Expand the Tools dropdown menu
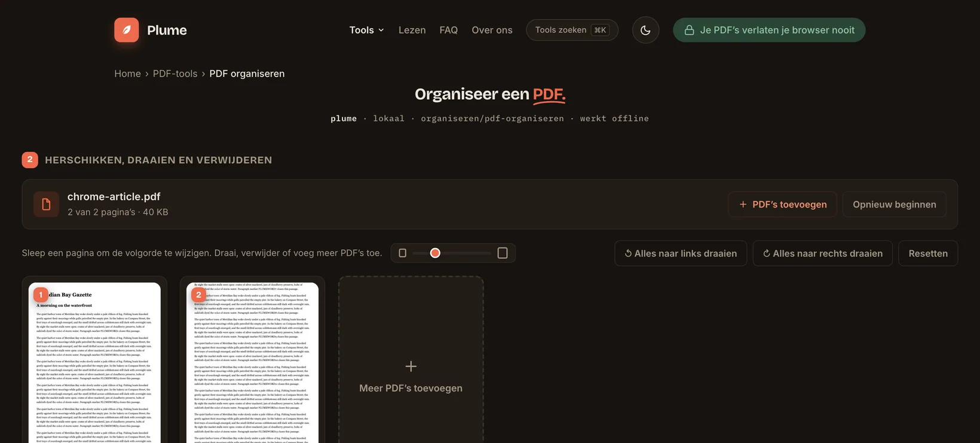Viewport: 980px width, 443px height. coord(367,30)
